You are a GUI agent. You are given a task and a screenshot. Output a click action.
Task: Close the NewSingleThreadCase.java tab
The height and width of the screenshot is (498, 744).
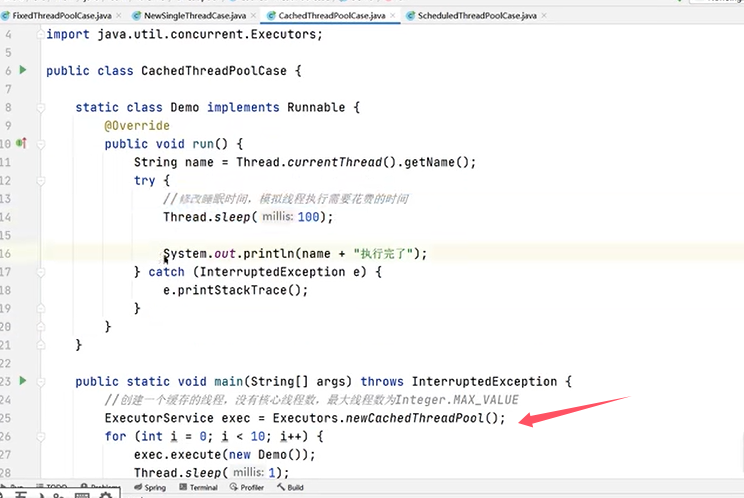point(253,16)
